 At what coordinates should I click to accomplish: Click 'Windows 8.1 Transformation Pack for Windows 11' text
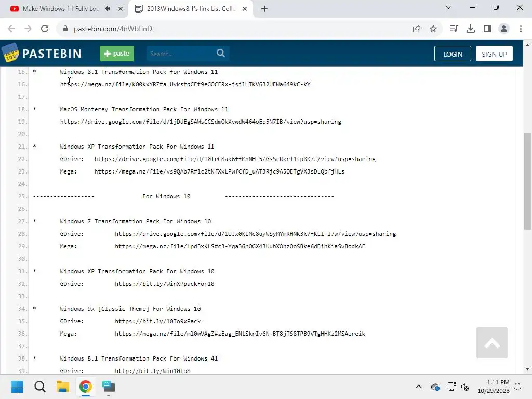coord(139,72)
